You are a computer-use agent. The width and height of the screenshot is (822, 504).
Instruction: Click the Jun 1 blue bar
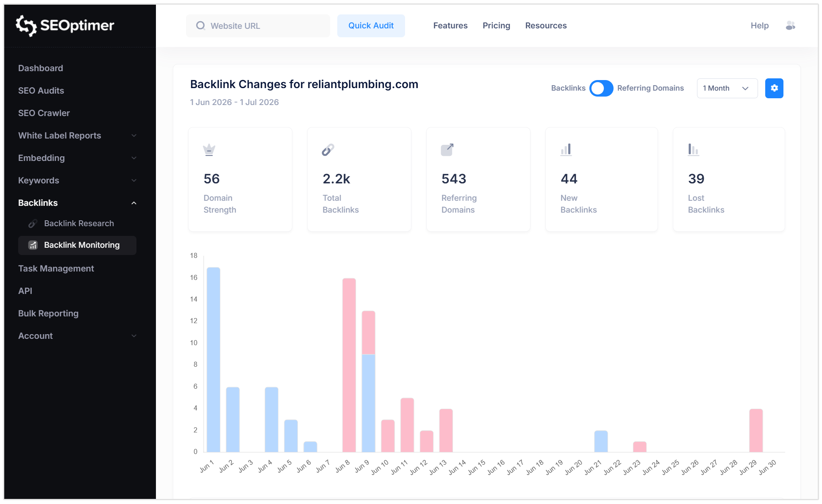tap(214, 360)
